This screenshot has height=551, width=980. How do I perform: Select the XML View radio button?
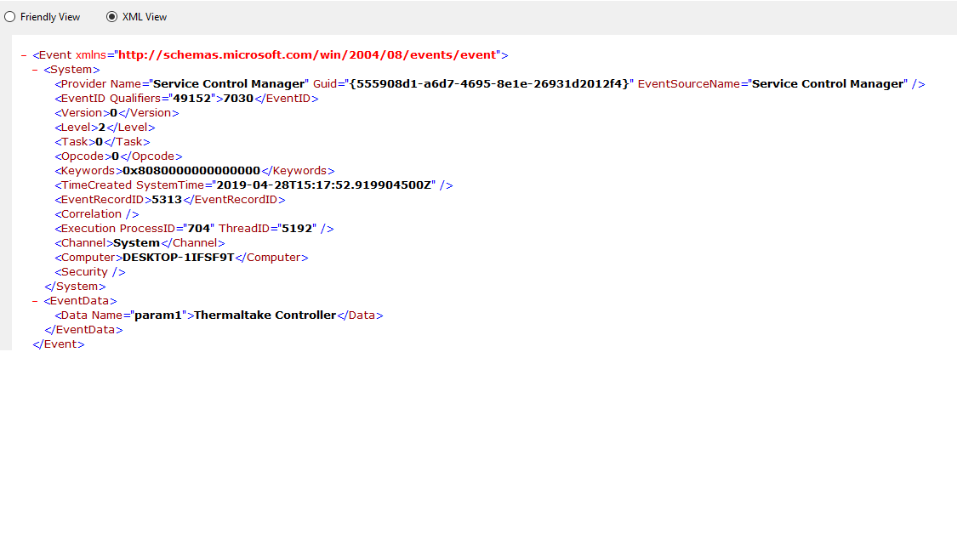(x=111, y=16)
